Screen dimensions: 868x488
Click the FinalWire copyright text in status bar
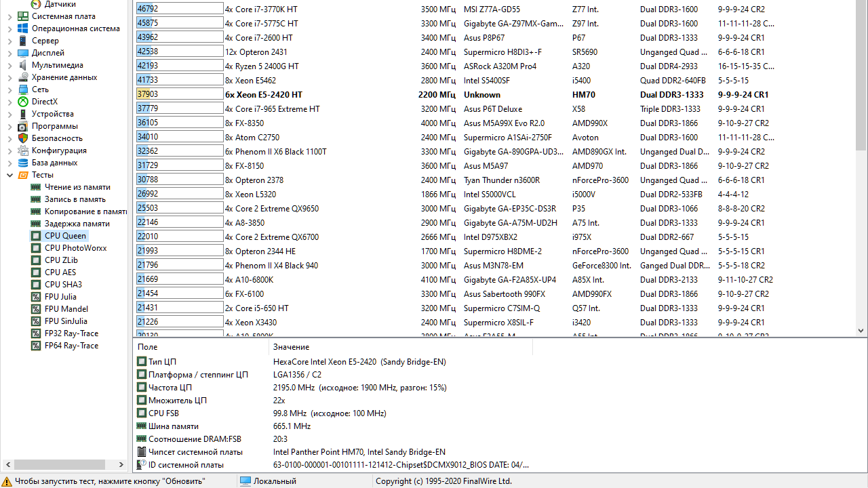pos(443,481)
